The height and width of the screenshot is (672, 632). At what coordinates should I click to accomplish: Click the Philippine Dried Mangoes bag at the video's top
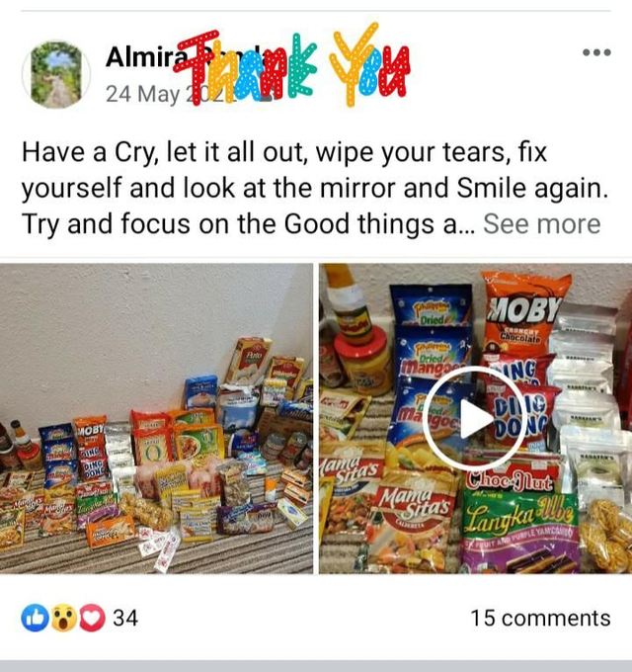point(432,305)
